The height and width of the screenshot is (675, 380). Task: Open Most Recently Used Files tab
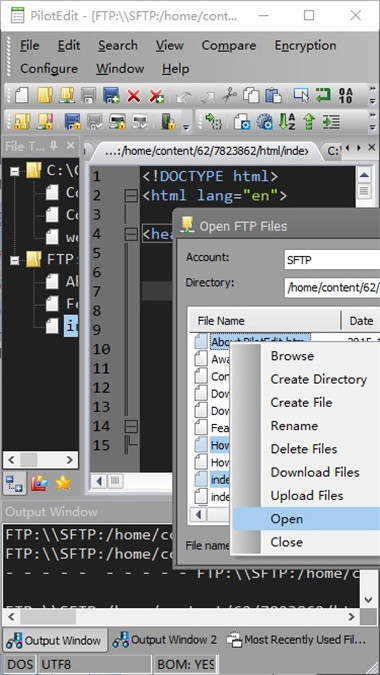coord(296,640)
